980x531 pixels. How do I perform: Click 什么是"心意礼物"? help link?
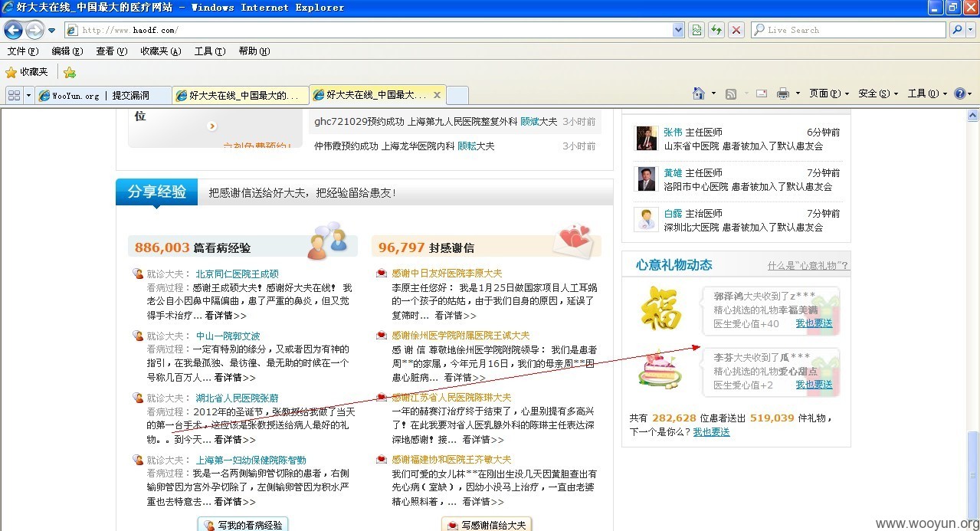click(x=808, y=266)
